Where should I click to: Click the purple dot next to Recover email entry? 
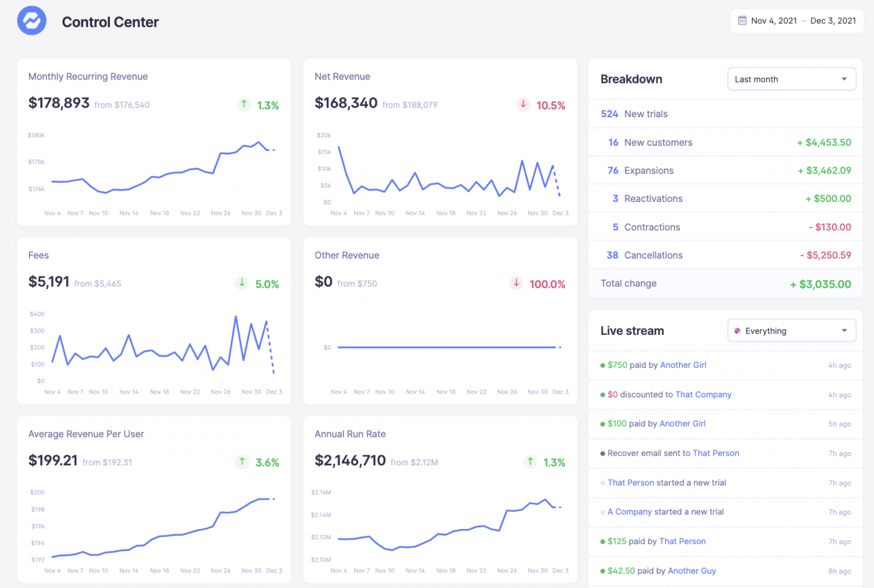tap(603, 453)
